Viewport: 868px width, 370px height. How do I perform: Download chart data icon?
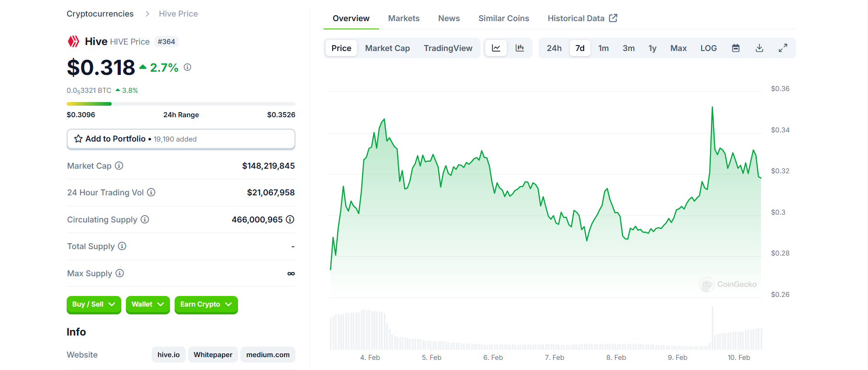[760, 48]
